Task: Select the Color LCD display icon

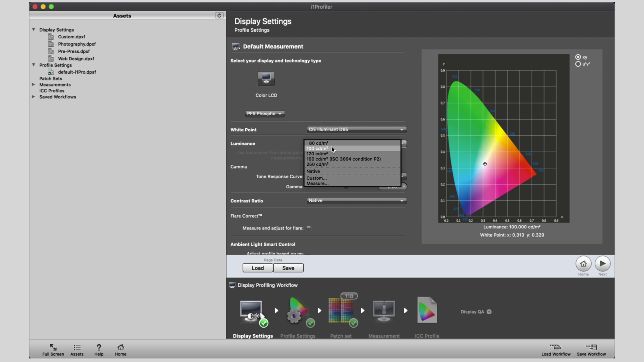Action: coord(266,79)
